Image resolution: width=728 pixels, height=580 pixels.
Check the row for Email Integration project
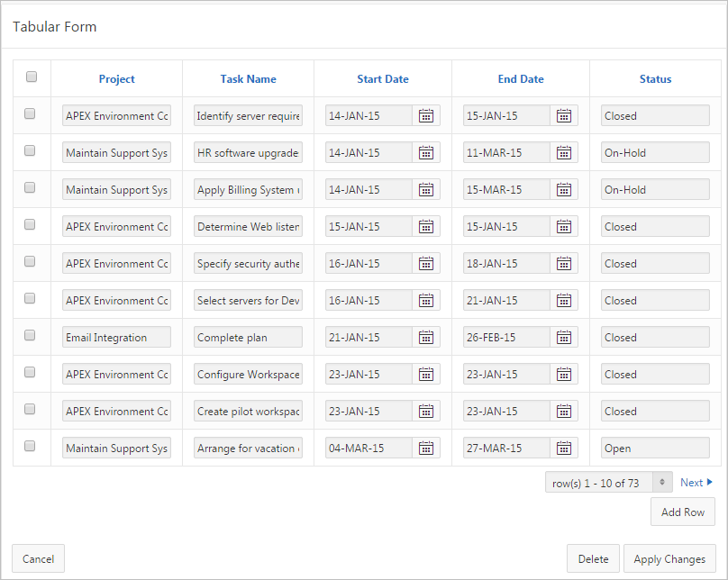32,337
